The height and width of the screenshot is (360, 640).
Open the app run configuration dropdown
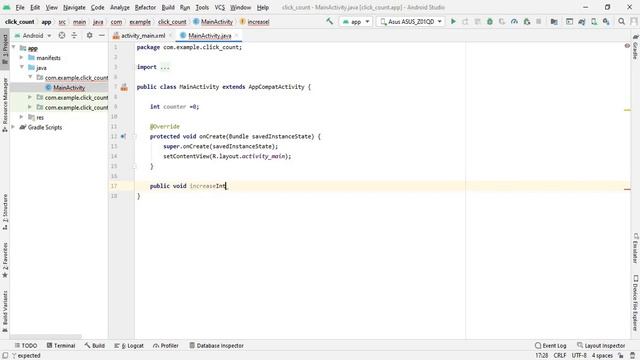pos(355,22)
